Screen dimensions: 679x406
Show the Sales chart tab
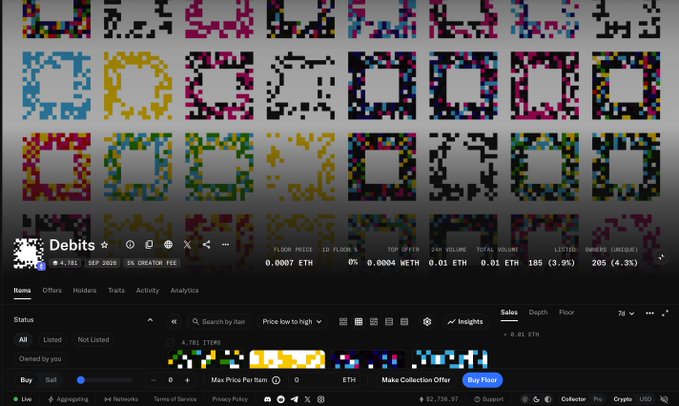tap(509, 312)
